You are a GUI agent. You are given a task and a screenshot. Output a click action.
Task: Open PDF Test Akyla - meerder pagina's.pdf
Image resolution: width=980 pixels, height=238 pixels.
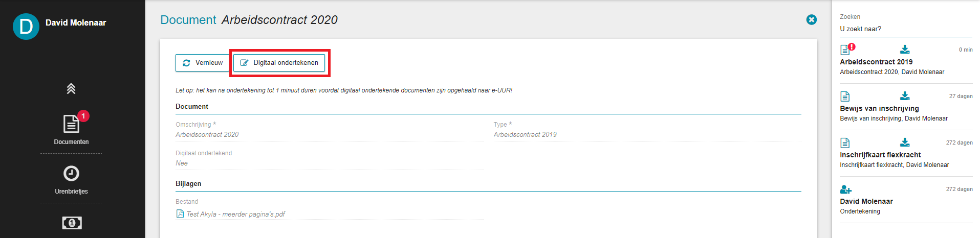click(235, 214)
